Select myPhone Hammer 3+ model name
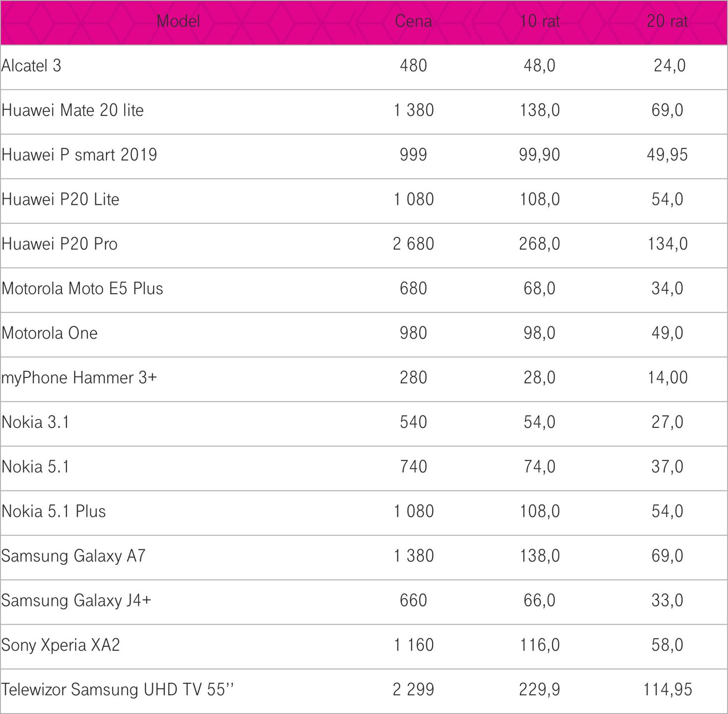The image size is (728, 714). (x=79, y=378)
